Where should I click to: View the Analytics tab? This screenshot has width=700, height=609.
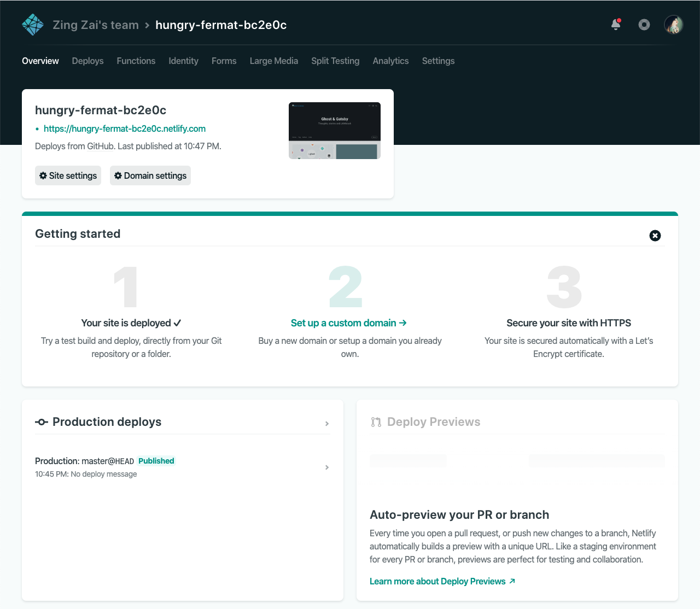point(390,61)
